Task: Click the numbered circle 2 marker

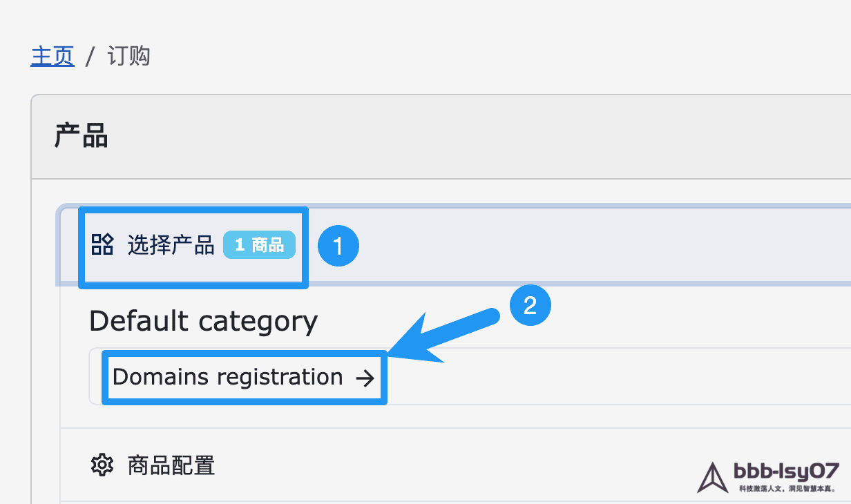Action: click(530, 305)
